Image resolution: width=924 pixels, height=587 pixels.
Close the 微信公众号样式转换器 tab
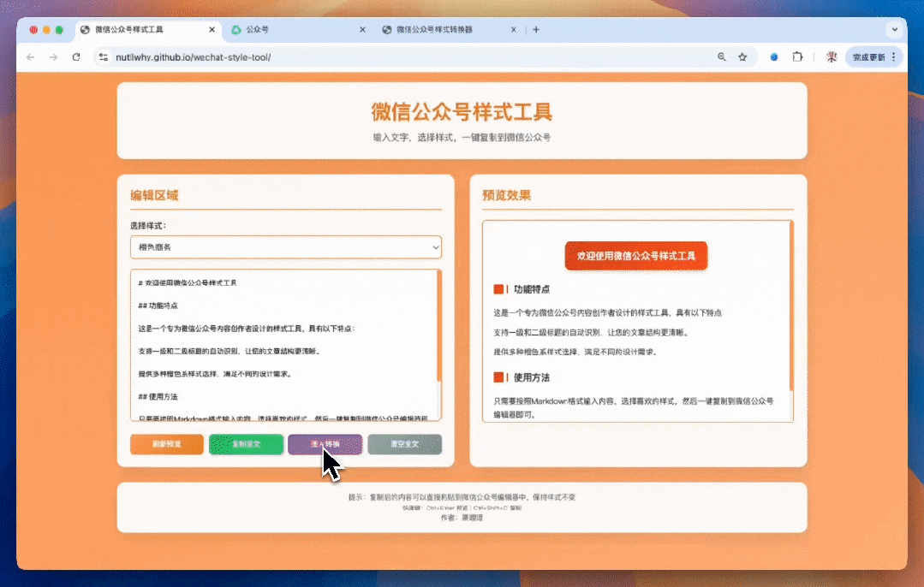[513, 29]
